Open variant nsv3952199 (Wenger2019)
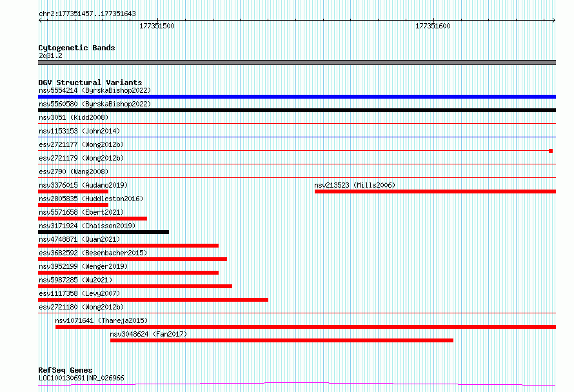Viewport: 574px width, 392px height. pyautogui.click(x=83, y=266)
